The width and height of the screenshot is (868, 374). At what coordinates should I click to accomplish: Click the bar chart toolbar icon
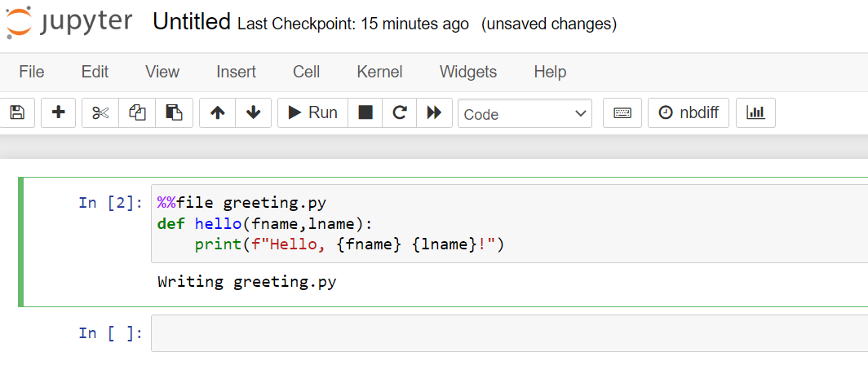pos(755,113)
